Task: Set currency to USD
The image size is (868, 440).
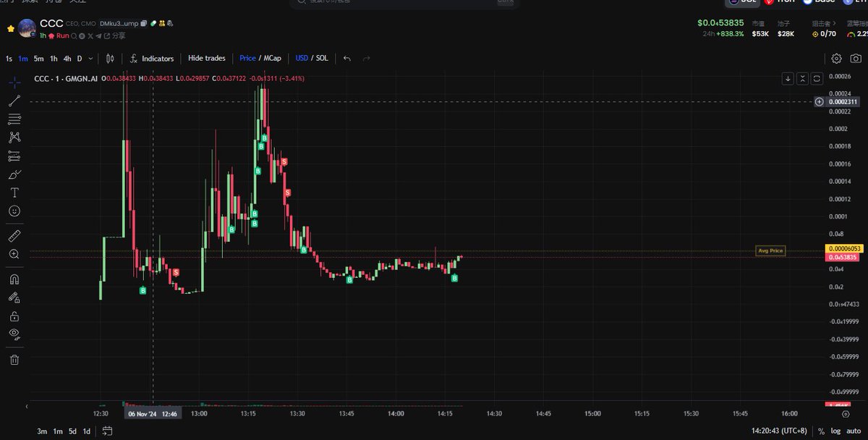Action: 302,58
